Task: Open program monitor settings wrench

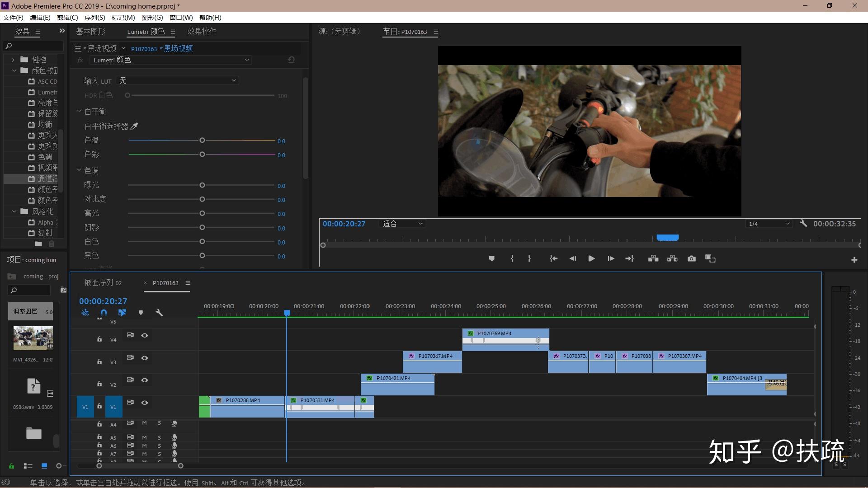Action: tap(803, 223)
